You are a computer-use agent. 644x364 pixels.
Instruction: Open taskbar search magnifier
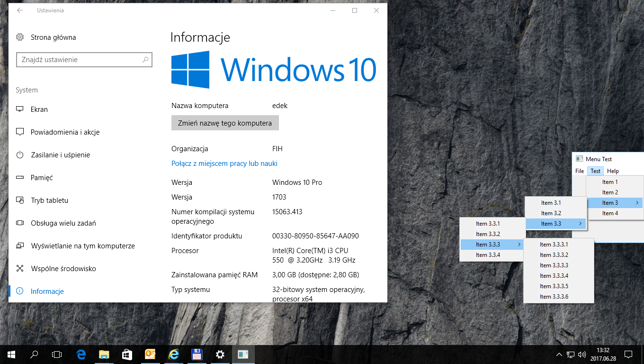click(34, 354)
